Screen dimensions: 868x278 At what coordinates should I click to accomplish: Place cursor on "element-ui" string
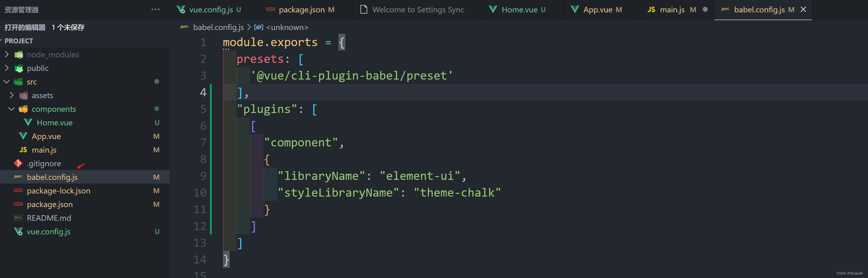(420, 176)
